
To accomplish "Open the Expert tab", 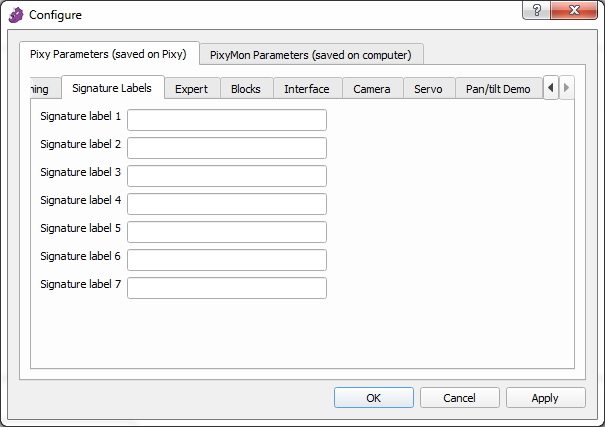I will (x=191, y=89).
